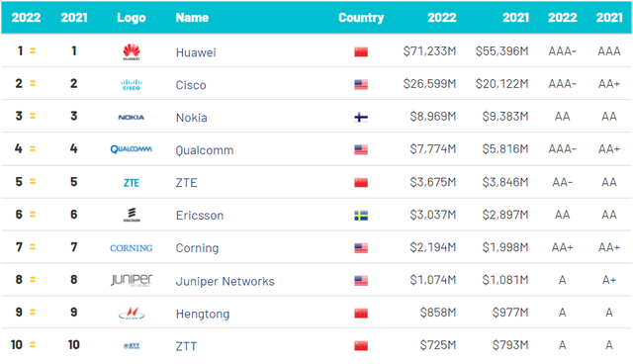This screenshot has width=633, height=364.
Task: Click the Qualcomm logo
Action: [132, 149]
